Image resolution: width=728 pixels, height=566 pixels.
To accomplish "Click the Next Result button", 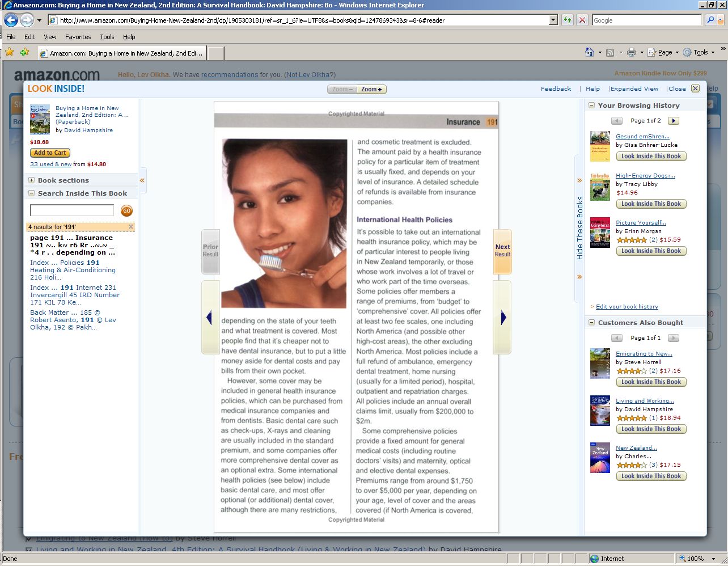I will tap(502, 251).
